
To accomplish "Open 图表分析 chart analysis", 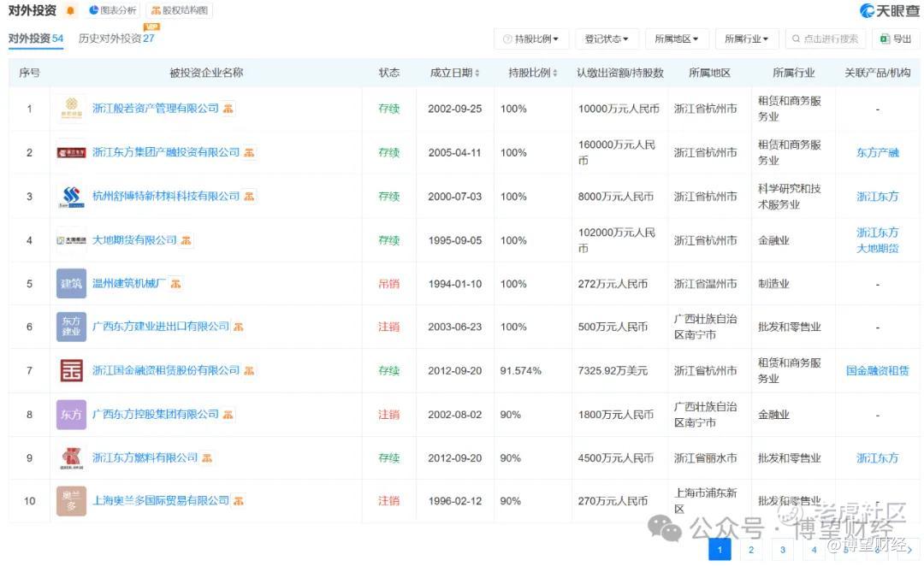I will pos(113,10).
